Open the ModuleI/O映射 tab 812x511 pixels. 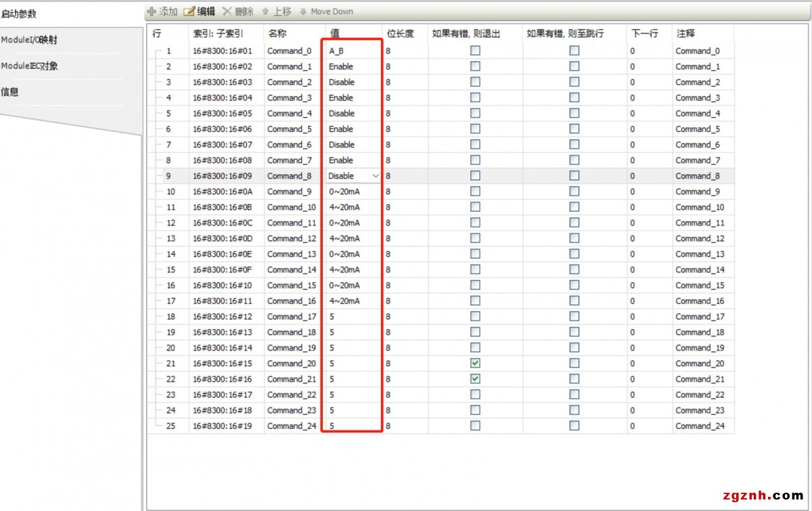coord(29,40)
